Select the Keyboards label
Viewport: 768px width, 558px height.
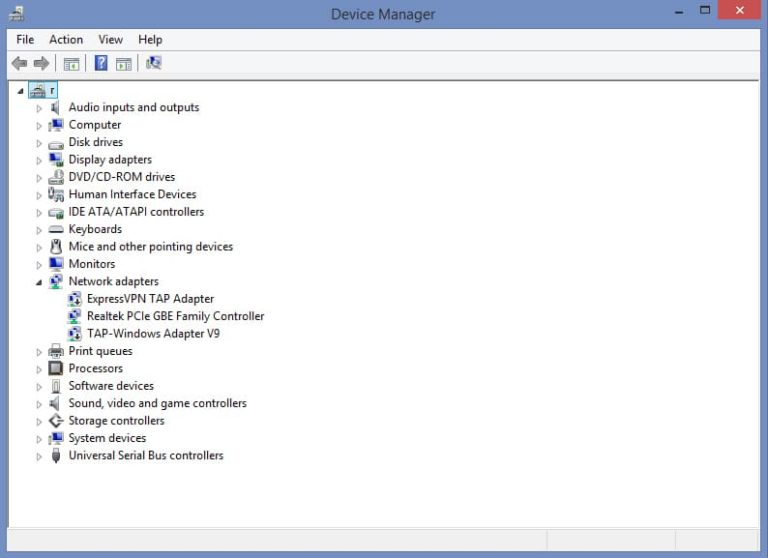pos(96,229)
